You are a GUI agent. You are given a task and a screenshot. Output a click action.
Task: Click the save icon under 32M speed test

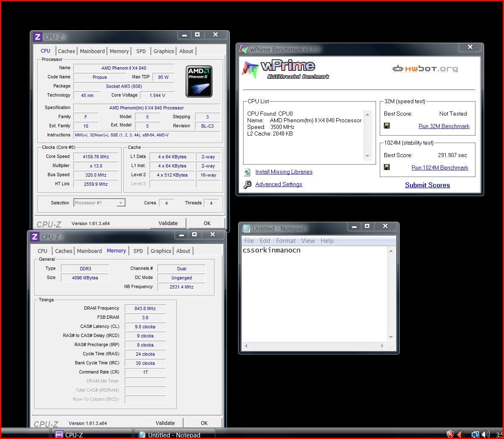387,126
